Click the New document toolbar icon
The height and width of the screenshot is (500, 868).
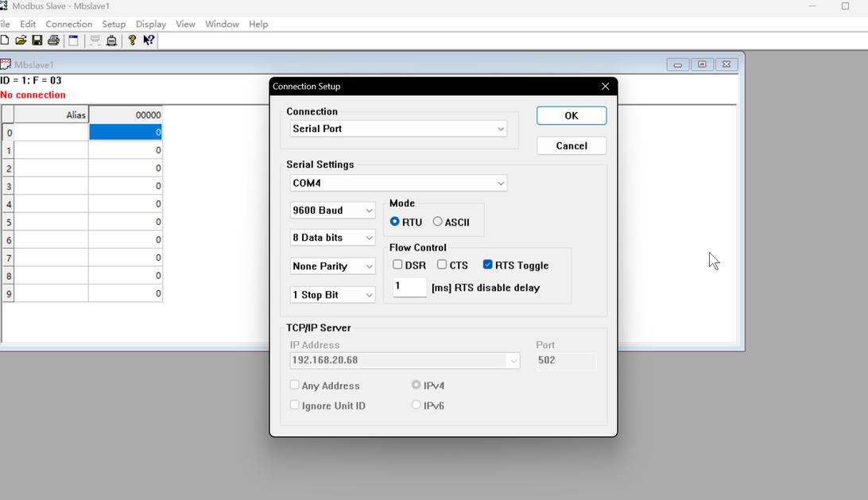5,41
